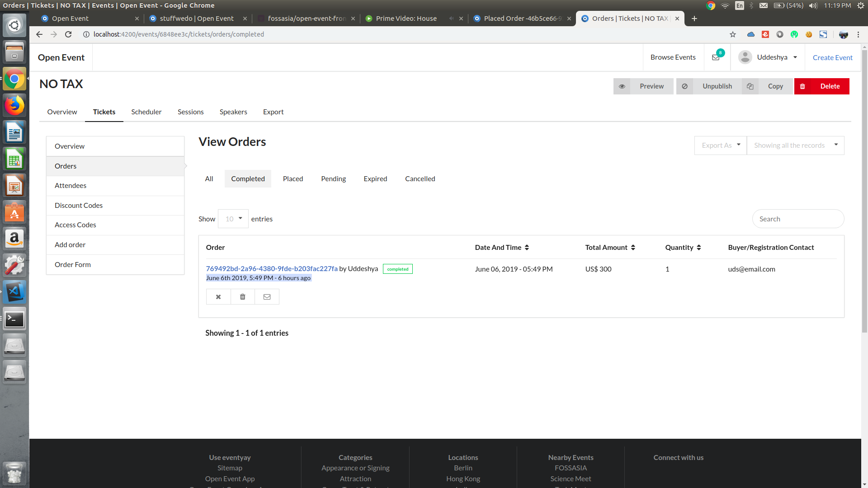Click site information icon in address bar
This screenshot has width=868, height=488.
click(x=86, y=34)
